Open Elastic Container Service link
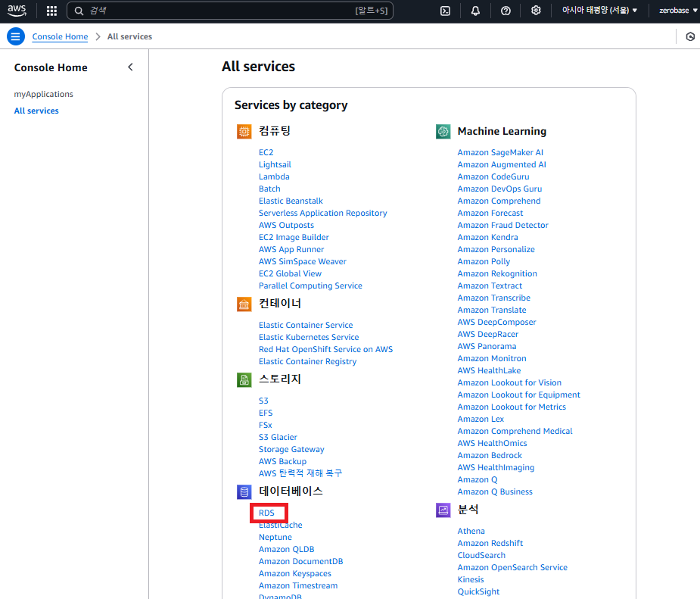This screenshot has width=700, height=599. [306, 325]
